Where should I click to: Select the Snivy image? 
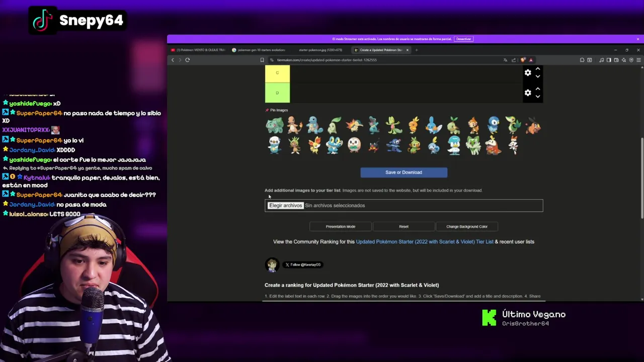[513, 125]
